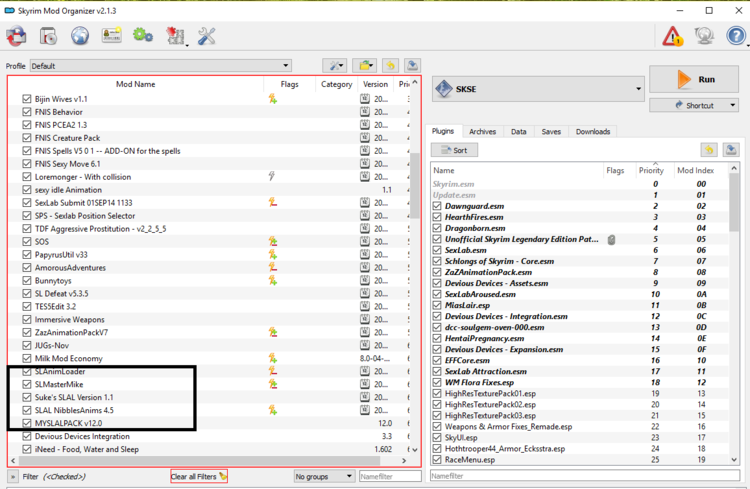Image resolution: width=750 pixels, height=489 pixels.
Task: Open the executables green gears icon
Action: [x=143, y=35]
